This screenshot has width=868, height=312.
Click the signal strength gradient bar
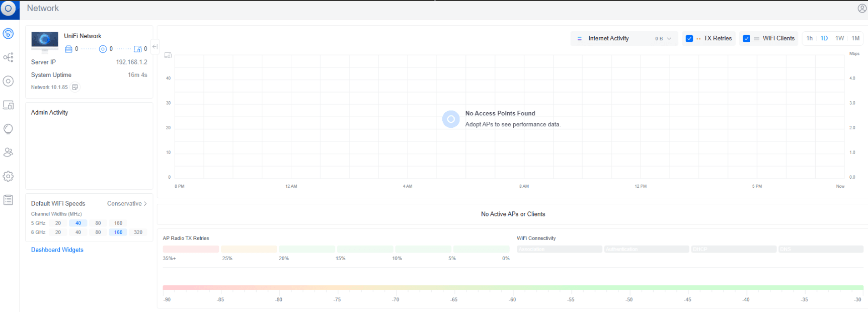click(512, 288)
